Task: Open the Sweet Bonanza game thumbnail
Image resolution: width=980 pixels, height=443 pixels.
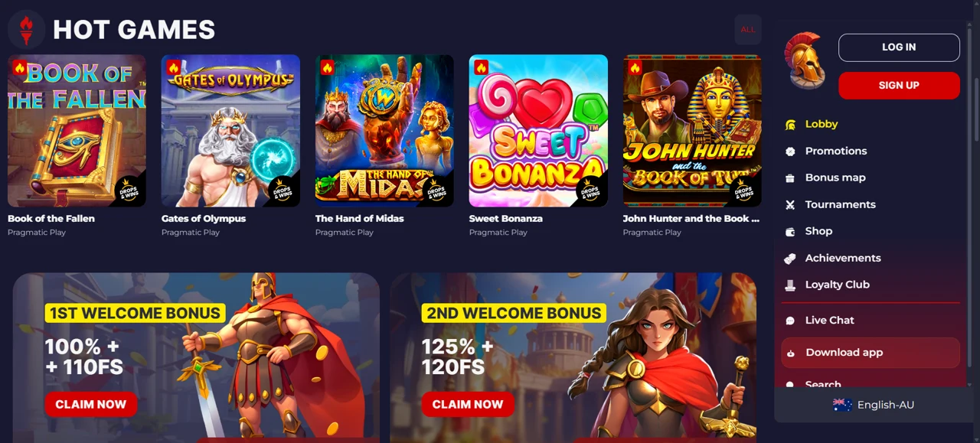Action: pyautogui.click(x=538, y=131)
